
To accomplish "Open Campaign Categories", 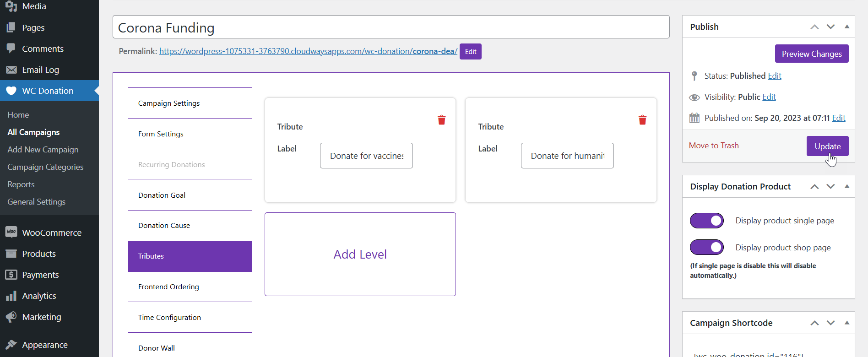I will (x=45, y=167).
